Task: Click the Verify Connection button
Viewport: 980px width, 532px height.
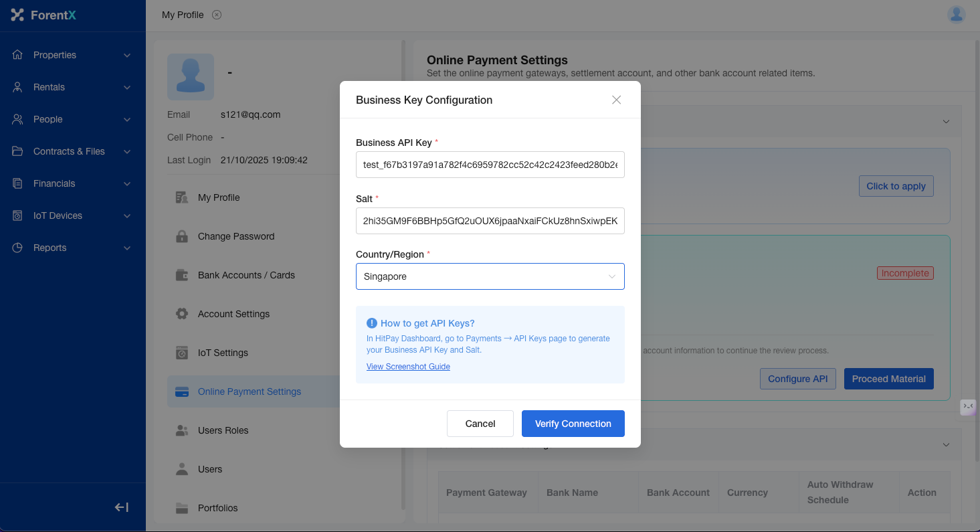Action: (573, 424)
